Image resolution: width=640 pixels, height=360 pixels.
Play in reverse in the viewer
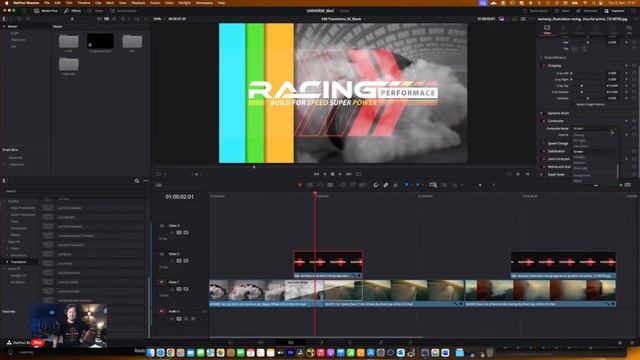(x=325, y=174)
